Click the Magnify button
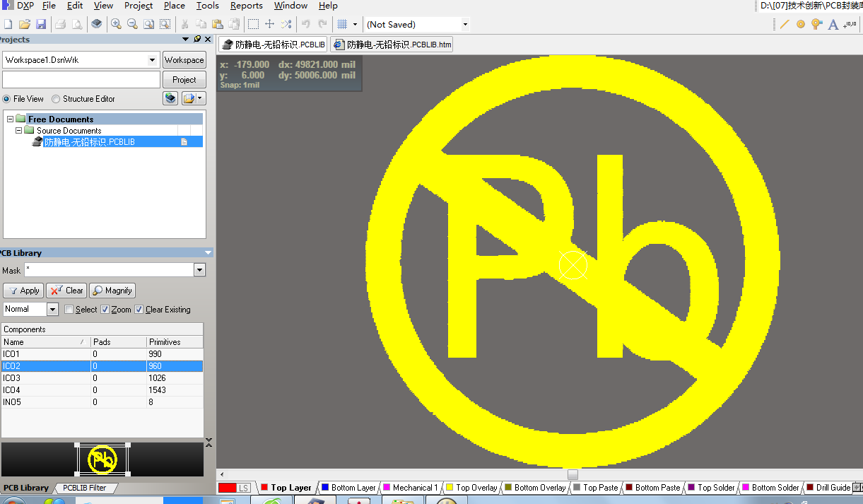This screenshot has height=504, width=863. coord(112,291)
